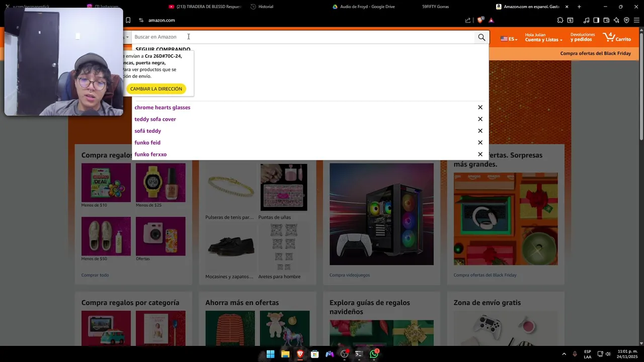Open a new browser tab
This screenshot has height=362, width=644.
(579, 7)
